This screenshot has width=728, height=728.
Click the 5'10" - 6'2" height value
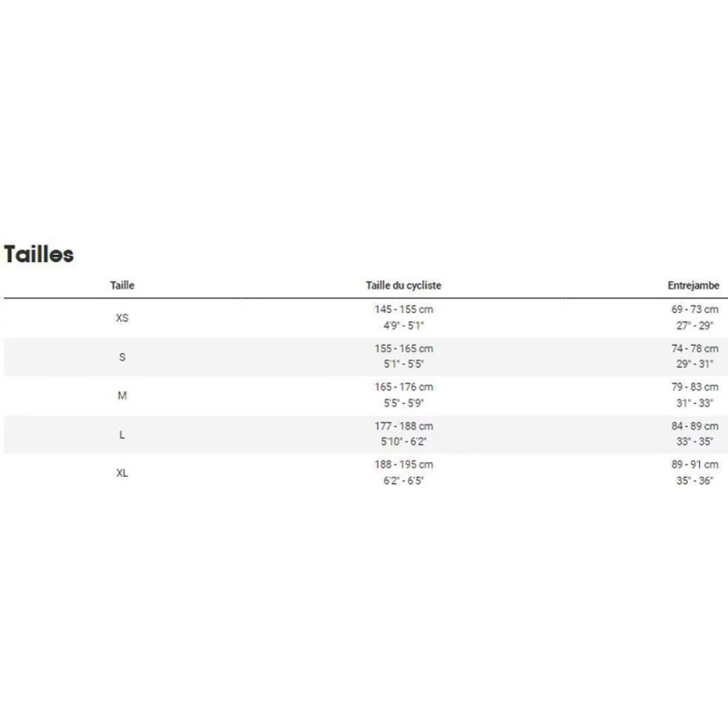pyautogui.click(x=403, y=441)
